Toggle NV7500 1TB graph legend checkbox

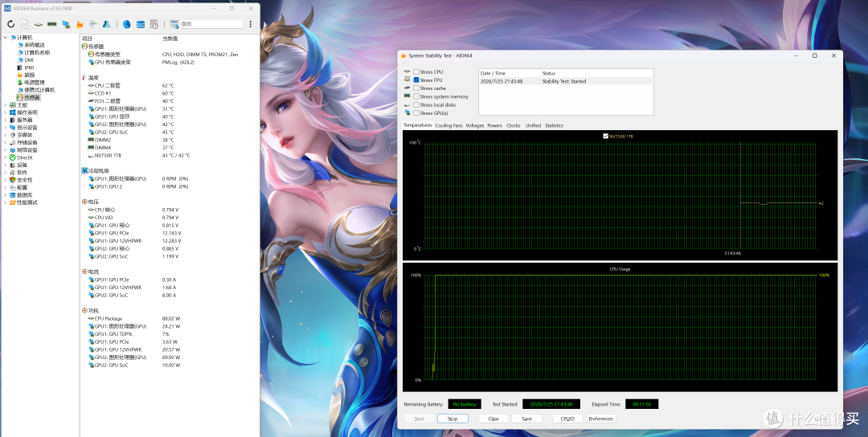click(606, 136)
